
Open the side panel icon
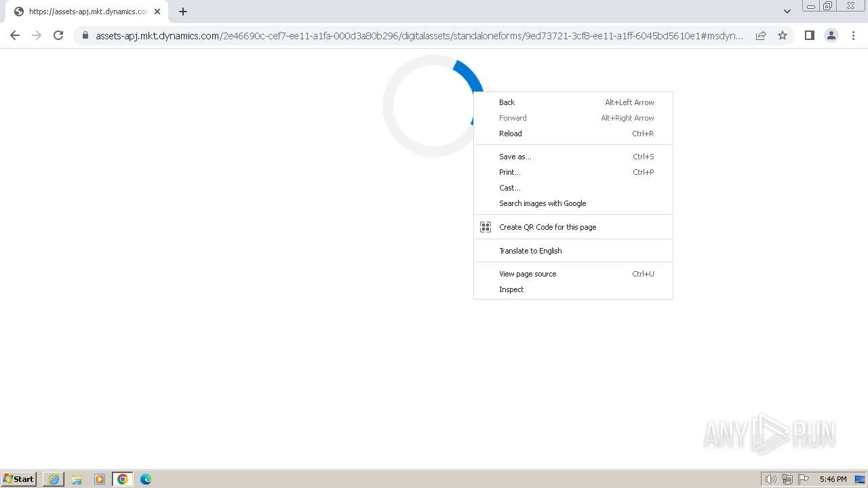pyautogui.click(x=809, y=35)
